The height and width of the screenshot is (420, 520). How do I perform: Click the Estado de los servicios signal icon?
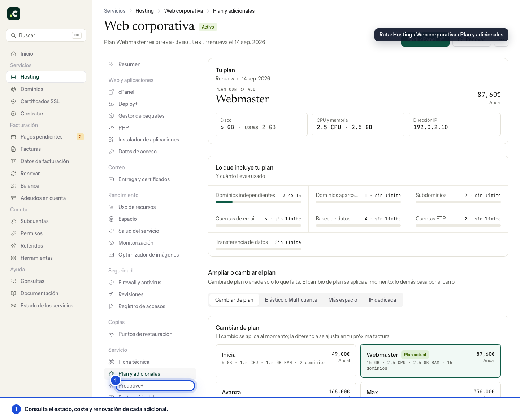[x=13, y=306]
